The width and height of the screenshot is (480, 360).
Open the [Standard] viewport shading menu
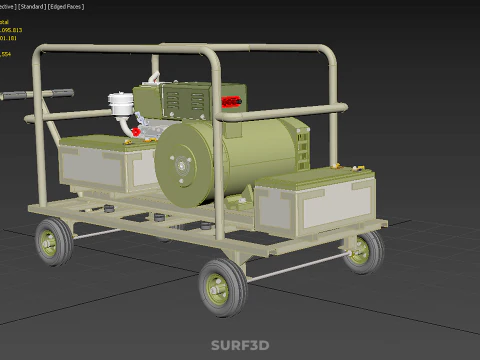[x=32, y=7]
